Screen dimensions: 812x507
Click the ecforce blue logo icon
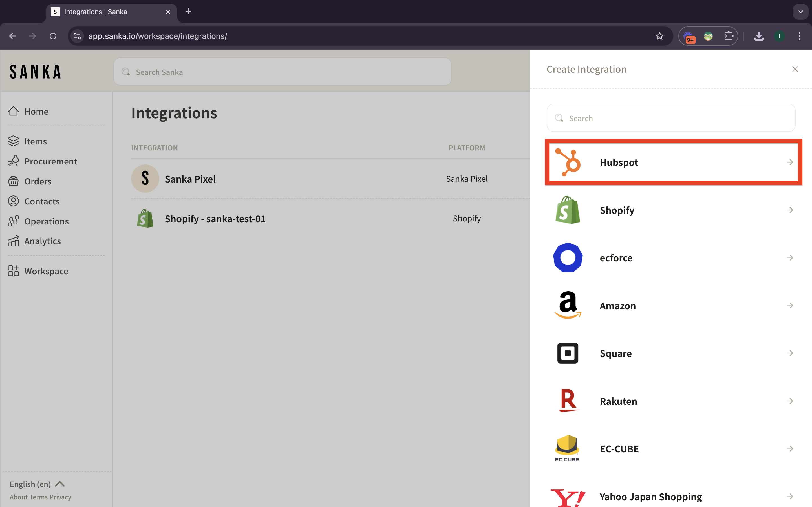(568, 258)
